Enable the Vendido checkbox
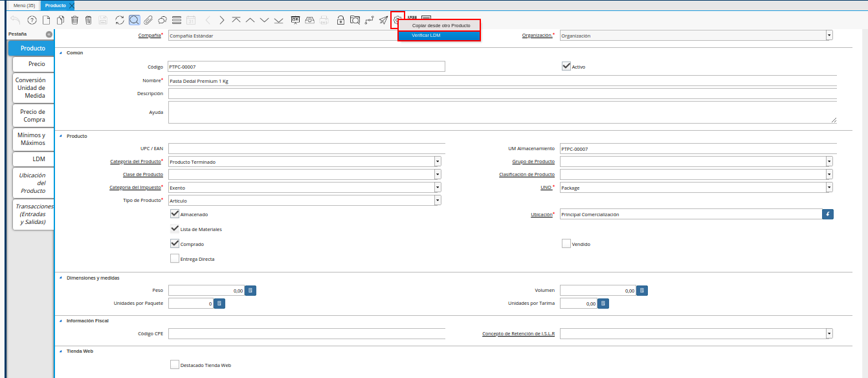This screenshot has height=378, width=868. click(566, 243)
